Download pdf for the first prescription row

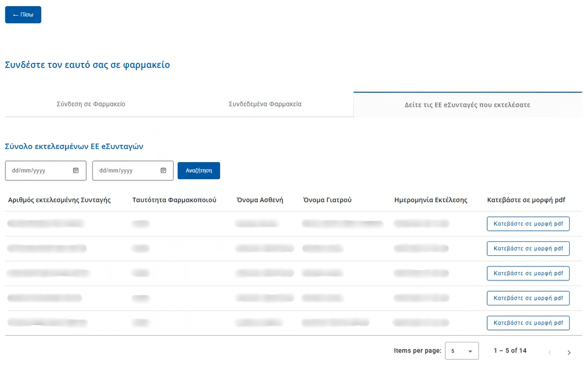click(528, 224)
